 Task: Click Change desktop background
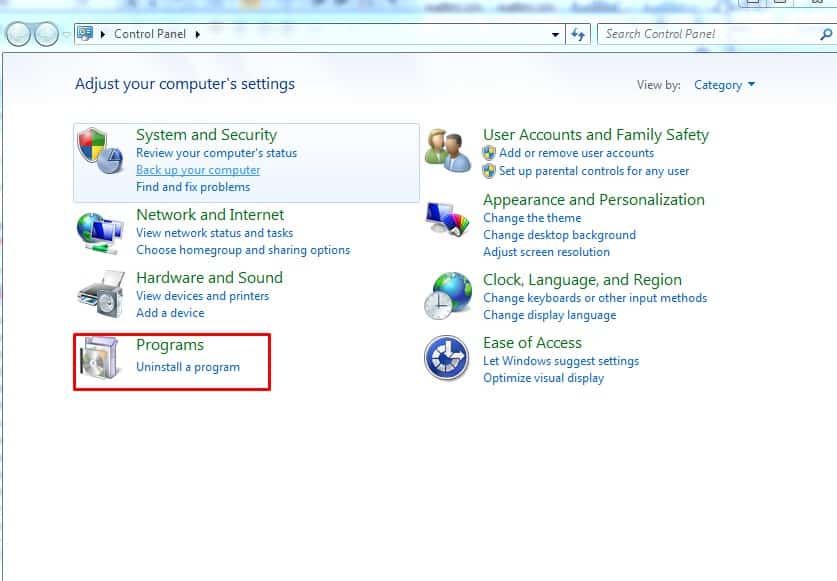point(559,235)
